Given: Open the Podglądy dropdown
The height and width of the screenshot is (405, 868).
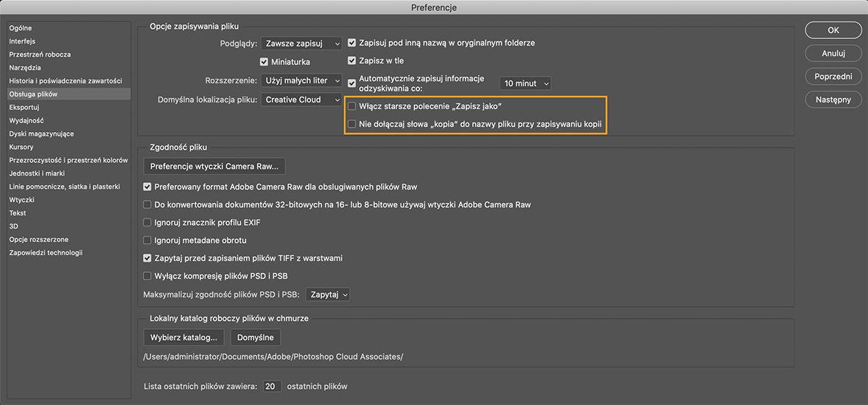Looking at the screenshot, I should tap(302, 44).
